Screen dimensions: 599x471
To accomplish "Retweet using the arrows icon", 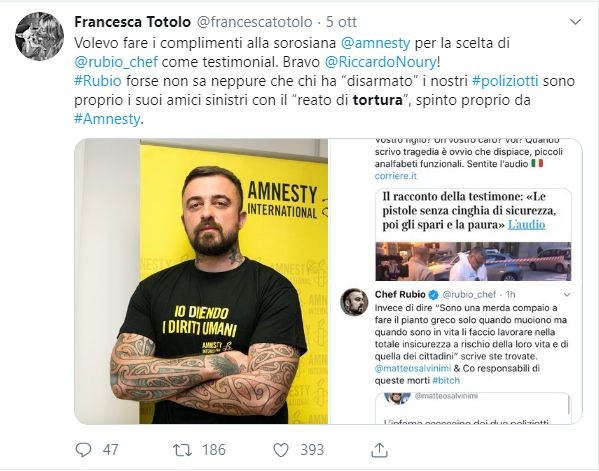I will click(x=183, y=450).
